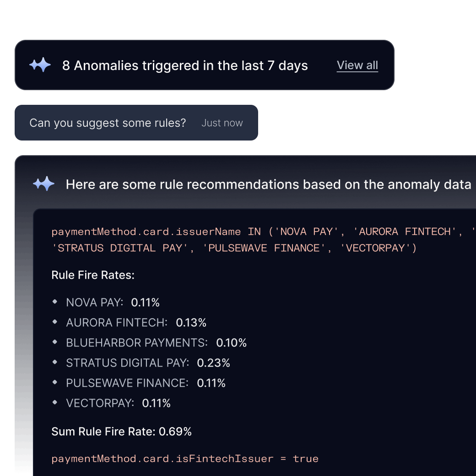Click the PULSEWAVE FINANCE bullet marker
The height and width of the screenshot is (476, 476).
coord(54,383)
